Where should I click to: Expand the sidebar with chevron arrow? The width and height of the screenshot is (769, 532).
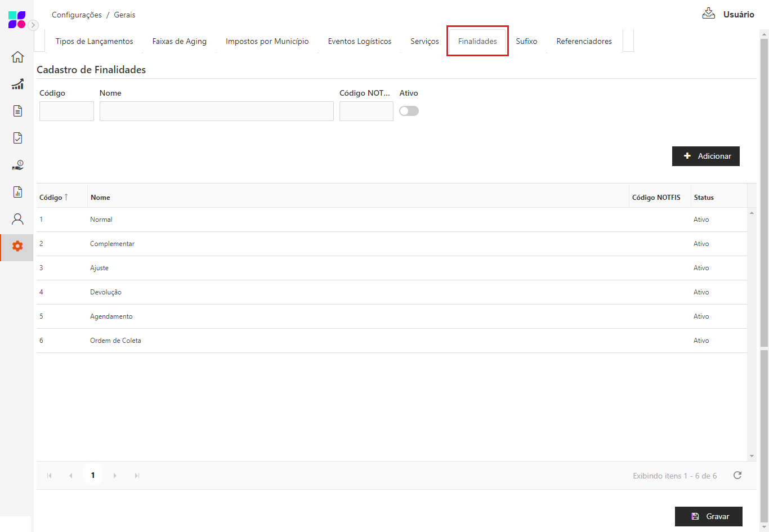[x=33, y=25]
